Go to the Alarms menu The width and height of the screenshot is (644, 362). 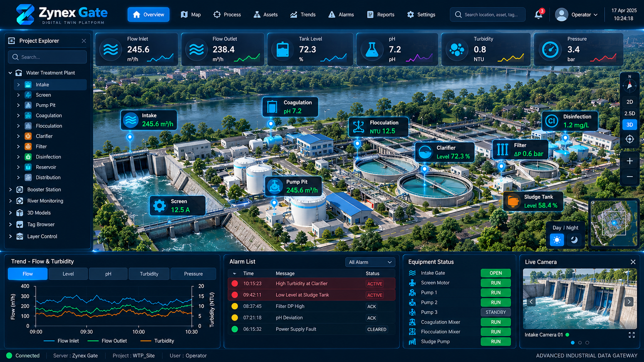click(x=341, y=15)
